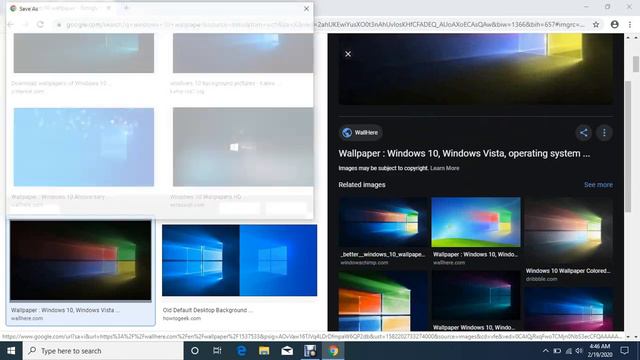Open the three-dot options in the preview panel
The height and width of the screenshot is (360, 640).
[x=604, y=133]
